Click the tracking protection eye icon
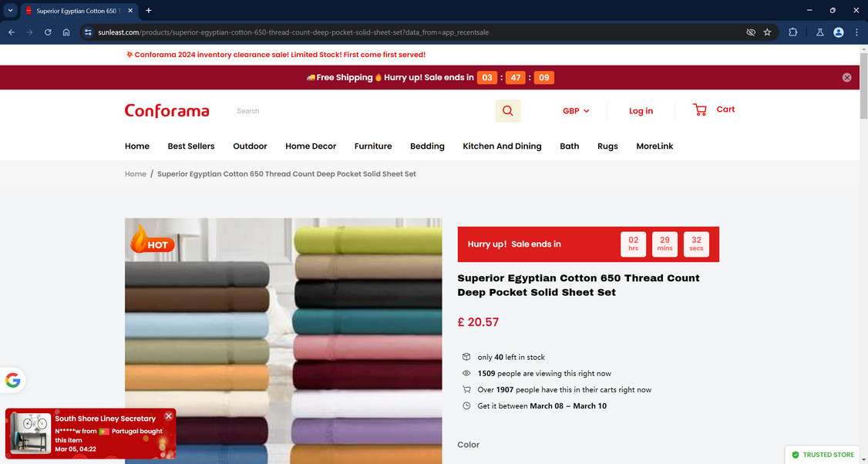Image resolution: width=868 pixels, height=464 pixels. [751, 32]
